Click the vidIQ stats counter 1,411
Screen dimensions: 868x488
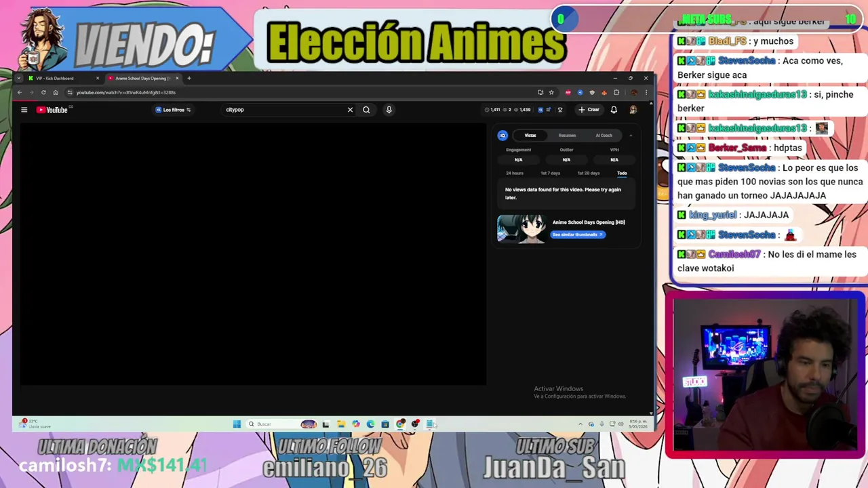pyautogui.click(x=493, y=110)
